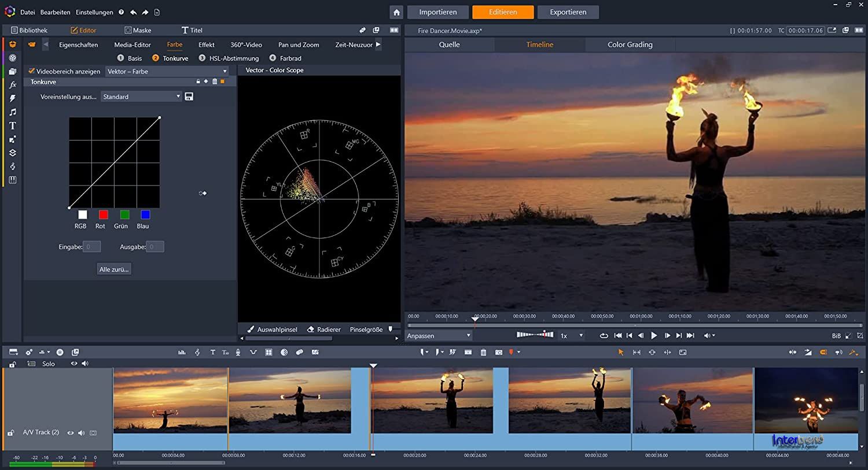Select the Rot red channel swatch
Image resolution: width=868 pixels, height=470 pixels.
(103, 215)
